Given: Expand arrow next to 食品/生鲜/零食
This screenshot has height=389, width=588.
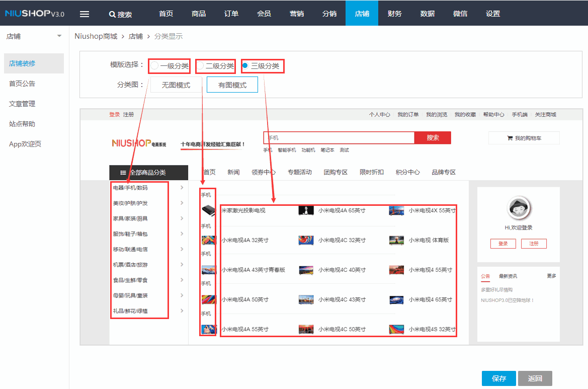Looking at the screenshot, I should [x=182, y=280].
